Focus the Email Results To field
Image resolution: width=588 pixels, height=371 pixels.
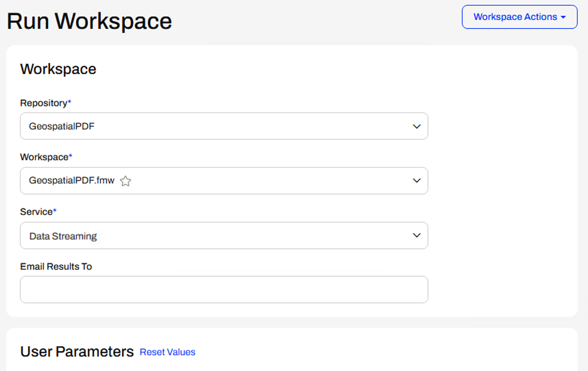pyautogui.click(x=224, y=290)
